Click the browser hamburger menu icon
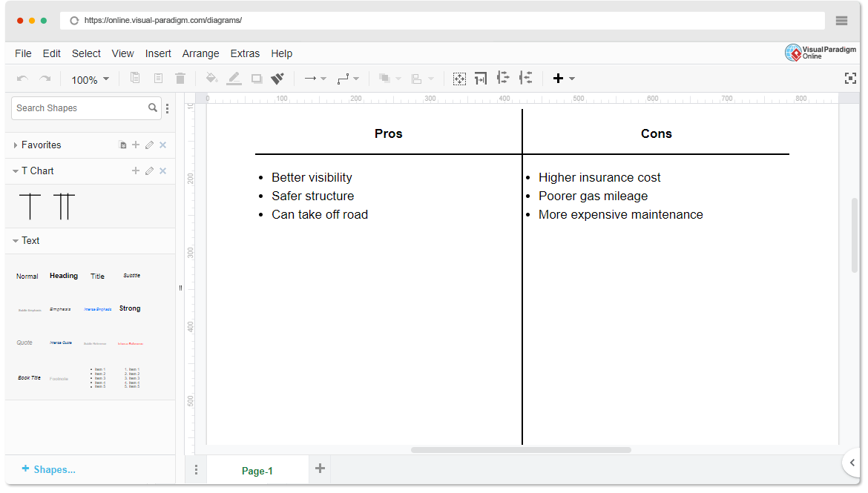This screenshot has height=493, width=868. (841, 21)
